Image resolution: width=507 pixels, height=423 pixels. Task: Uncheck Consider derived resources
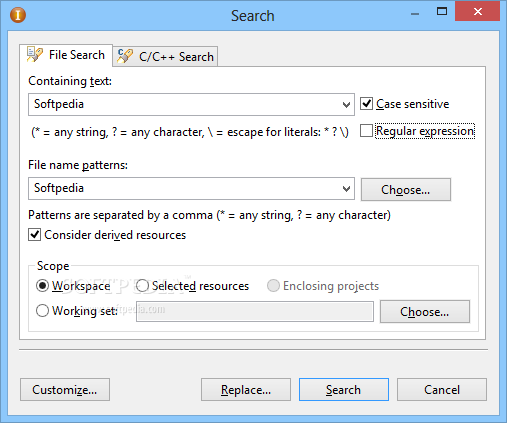pos(35,235)
